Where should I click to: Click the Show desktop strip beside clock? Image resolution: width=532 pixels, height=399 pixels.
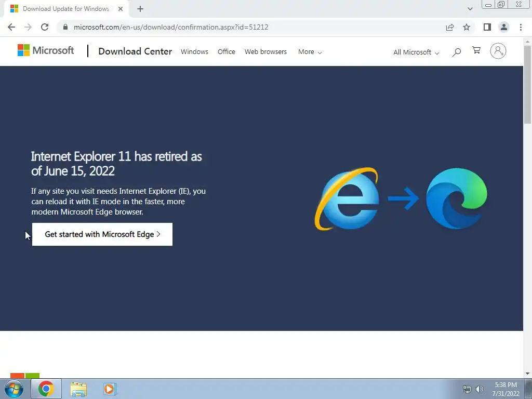tap(528, 389)
